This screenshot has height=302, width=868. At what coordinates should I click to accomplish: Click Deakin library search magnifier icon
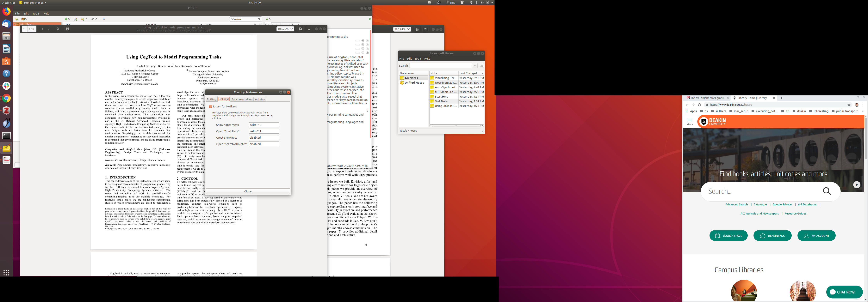827,192
